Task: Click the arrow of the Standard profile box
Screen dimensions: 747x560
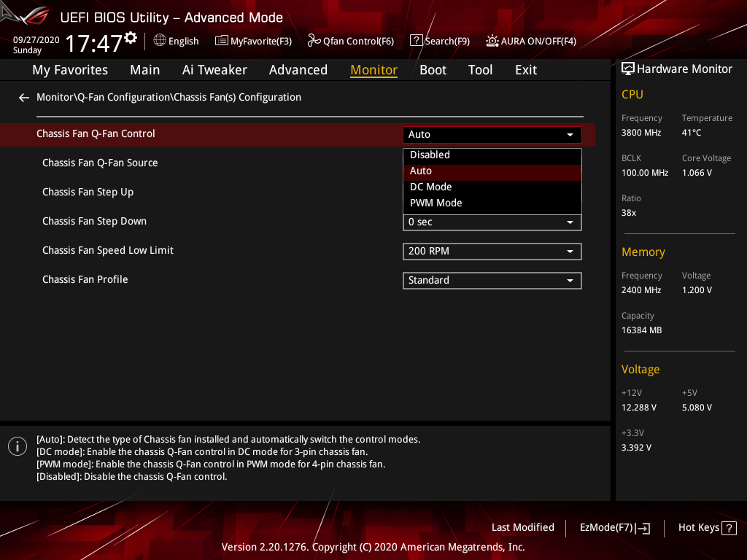Action: pyautogui.click(x=570, y=281)
